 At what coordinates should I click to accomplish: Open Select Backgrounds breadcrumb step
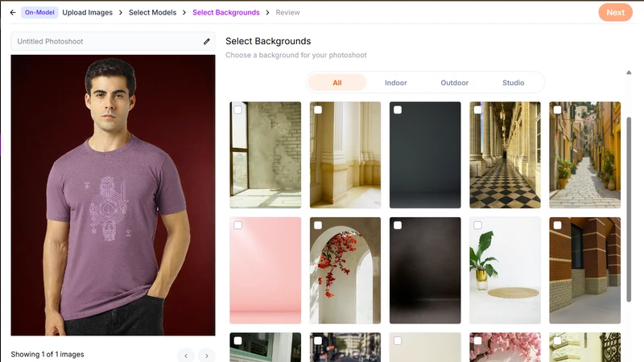click(226, 12)
